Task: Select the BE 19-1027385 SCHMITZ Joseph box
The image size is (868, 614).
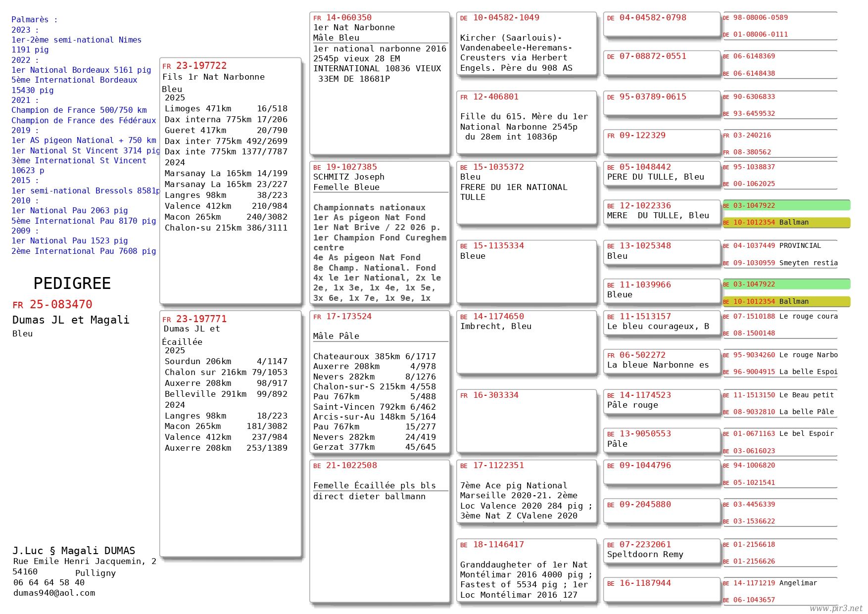Action: [379, 232]
